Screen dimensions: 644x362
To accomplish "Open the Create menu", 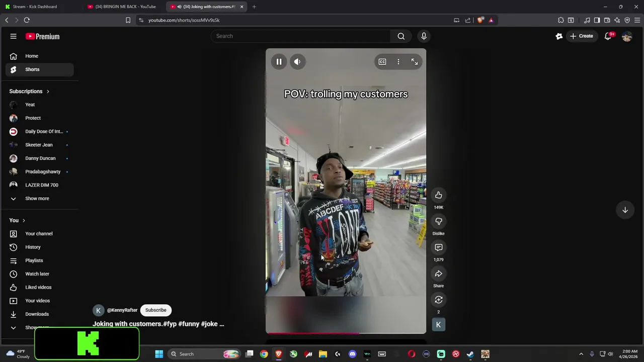I will coord(582,36).
